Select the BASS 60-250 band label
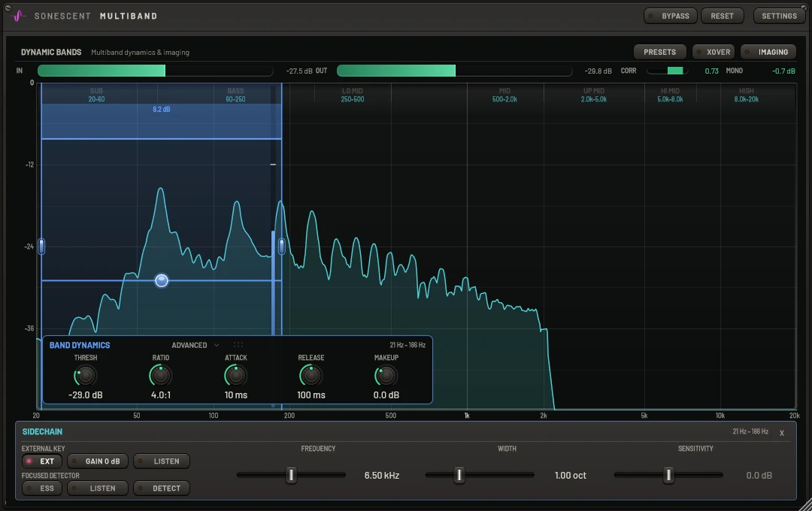Image resolution: width=812 pixels, height=511 pixels. point(235,95)
